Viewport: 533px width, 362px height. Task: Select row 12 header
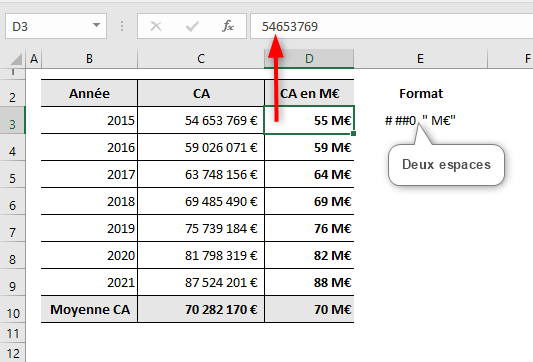pos(13,353)
